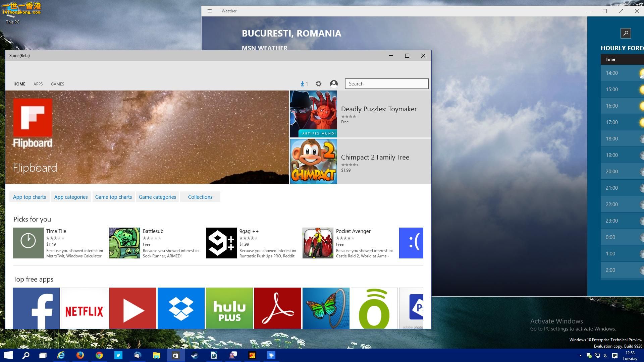
Task: Open Steam from the taskbar
Action: click(195, 355)
